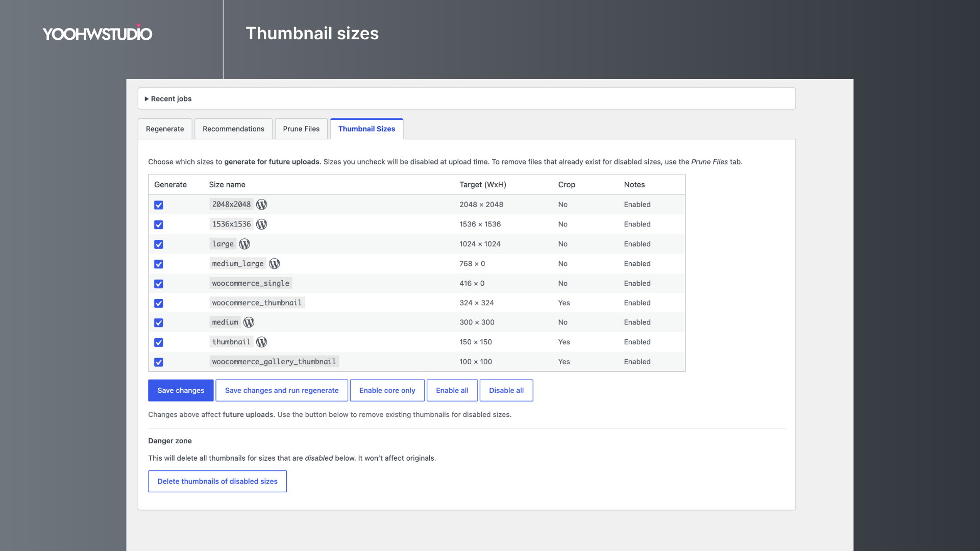Uncheck the medium size checkbox
This screenshot has width=980, height=551.
(159, 323)
